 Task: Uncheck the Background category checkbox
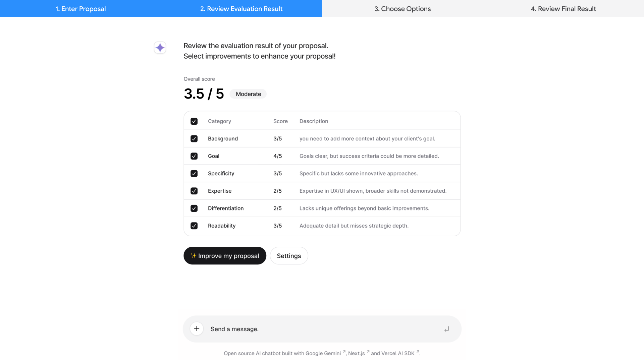pyautogui.click(x=194, y=139)
